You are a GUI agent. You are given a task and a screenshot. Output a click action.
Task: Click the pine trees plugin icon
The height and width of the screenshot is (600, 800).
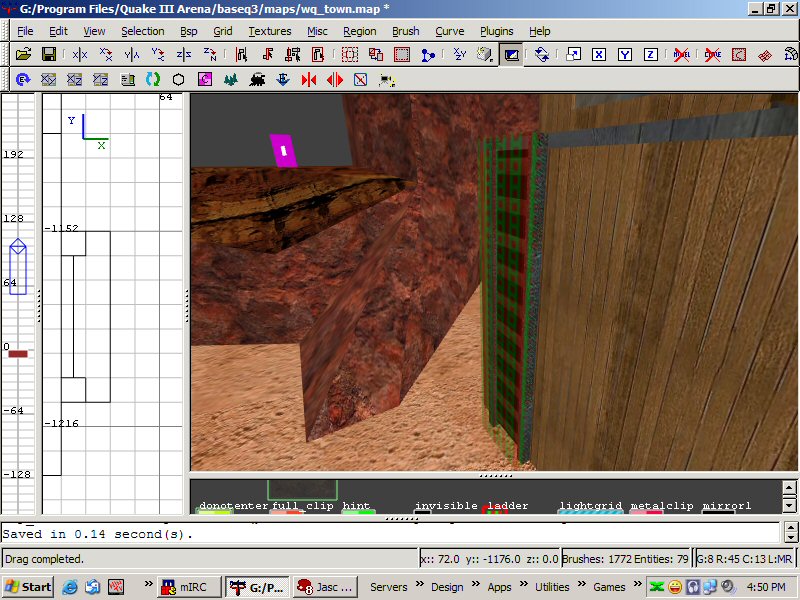[231, 80]
